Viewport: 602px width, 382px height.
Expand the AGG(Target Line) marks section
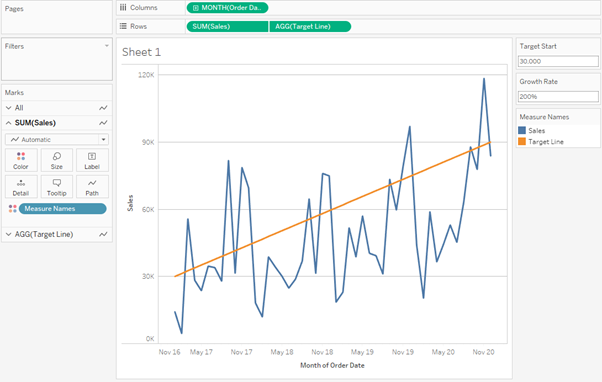tap(8, 234)
